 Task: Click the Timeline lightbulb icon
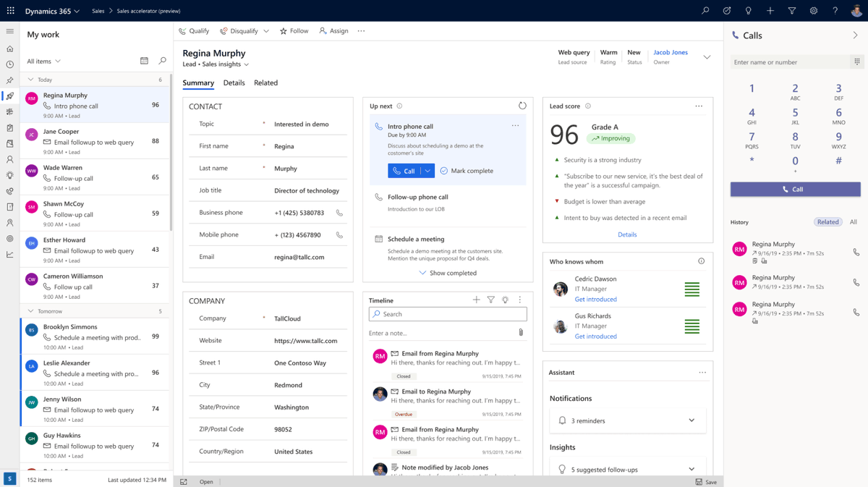[505, 300]
